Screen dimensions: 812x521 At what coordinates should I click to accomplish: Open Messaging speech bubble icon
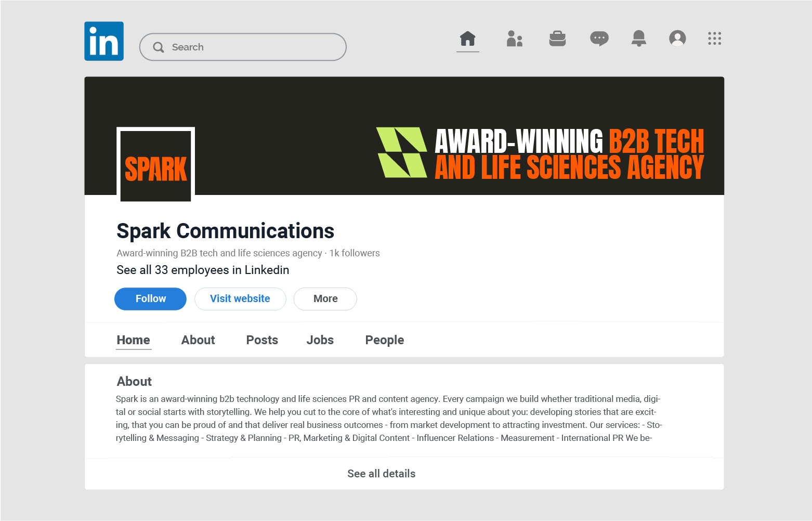click(599, 38)
